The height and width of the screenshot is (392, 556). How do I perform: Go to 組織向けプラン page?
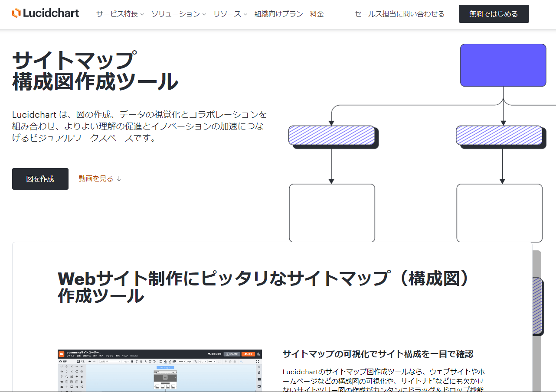tap(279, 14)
